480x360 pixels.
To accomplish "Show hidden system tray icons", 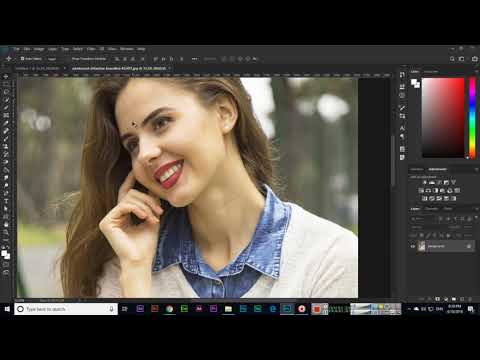I will pos(409,309).
